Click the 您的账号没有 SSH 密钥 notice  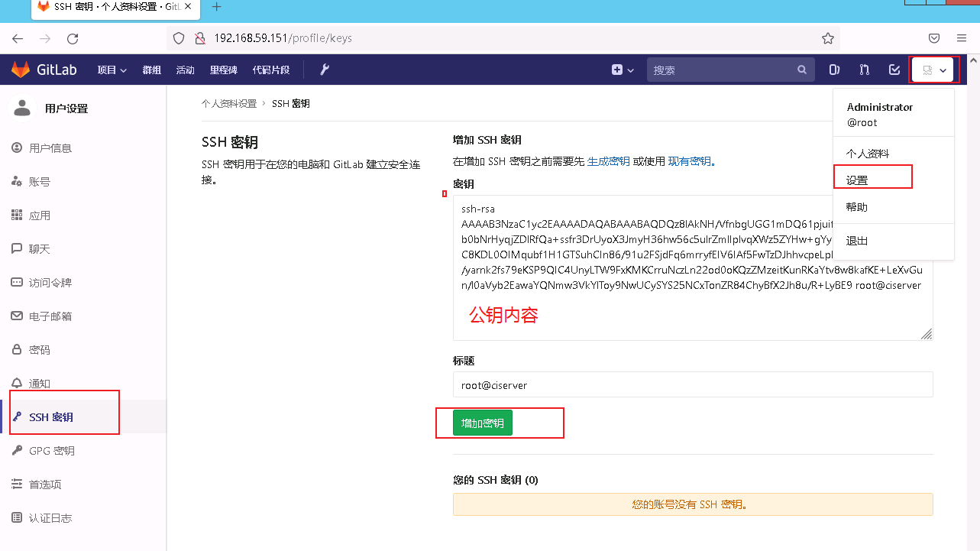(693, 504)
